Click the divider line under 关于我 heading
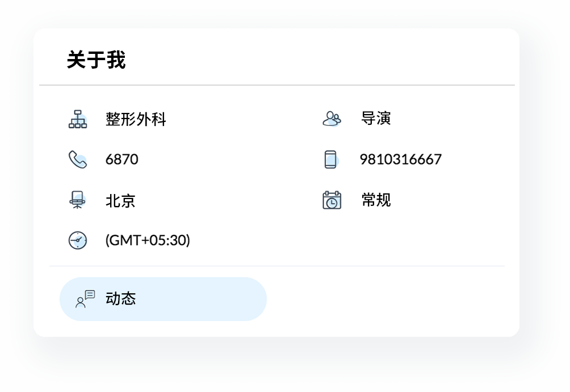The width and height of the screenshot is (570, 392). (x=277, y=85)
